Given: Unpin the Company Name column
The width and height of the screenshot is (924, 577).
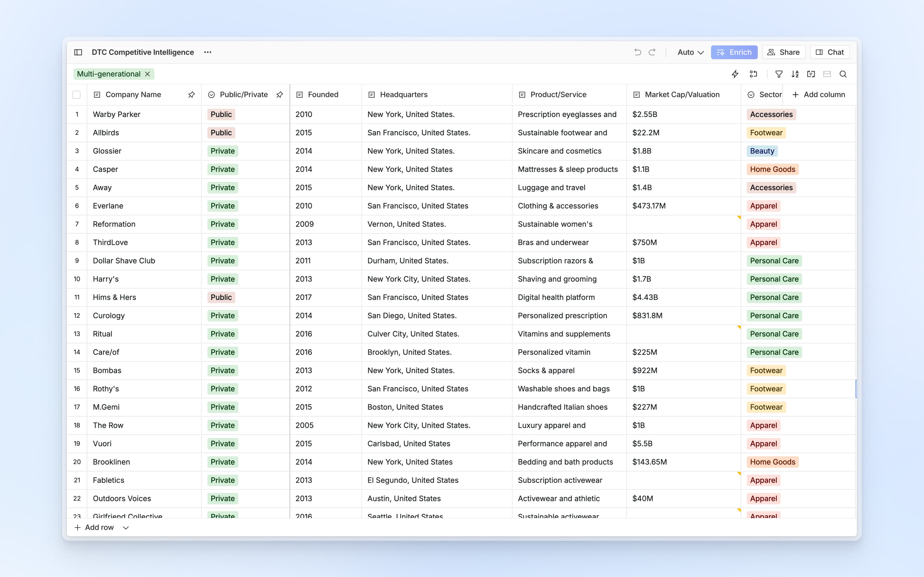Looking at the screenshot, I should coord(191,95).
